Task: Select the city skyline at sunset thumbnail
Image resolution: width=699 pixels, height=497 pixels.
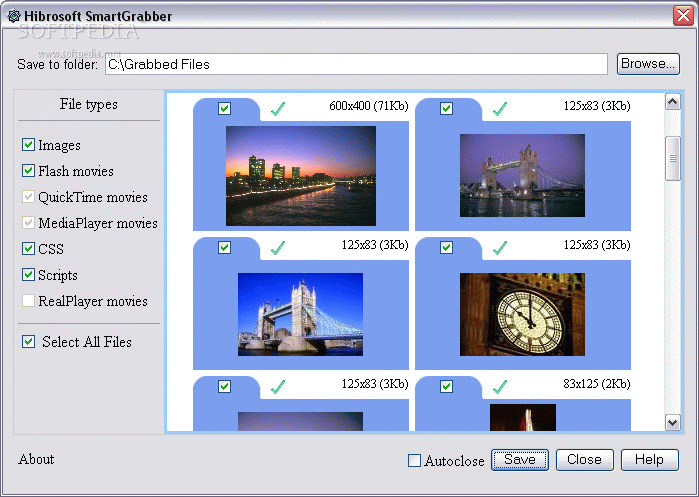Action: tap(301, 176)
